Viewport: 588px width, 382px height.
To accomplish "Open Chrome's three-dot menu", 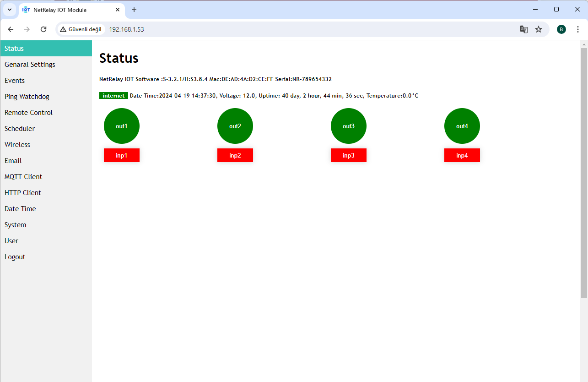I will click(x=578, y=29).
